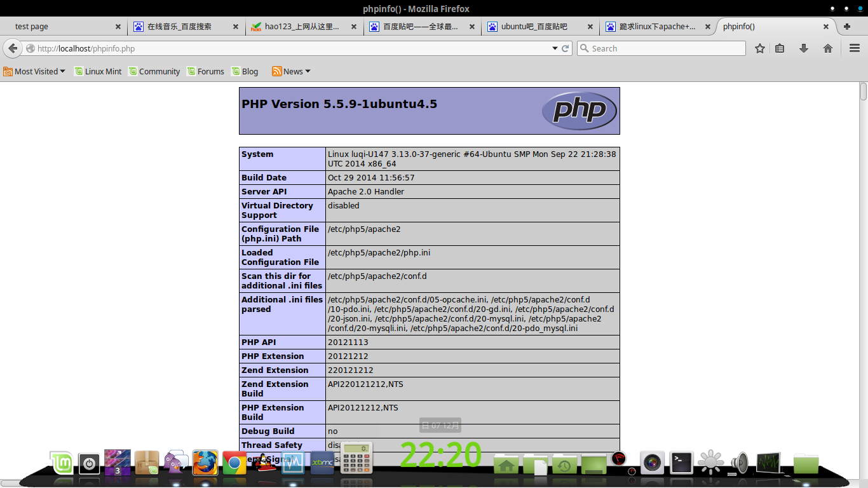Click "PHP Version 5.5.9-1ubuntu4.5" heading
Screen dimensions: 868x488
click(x=339, y=104)
